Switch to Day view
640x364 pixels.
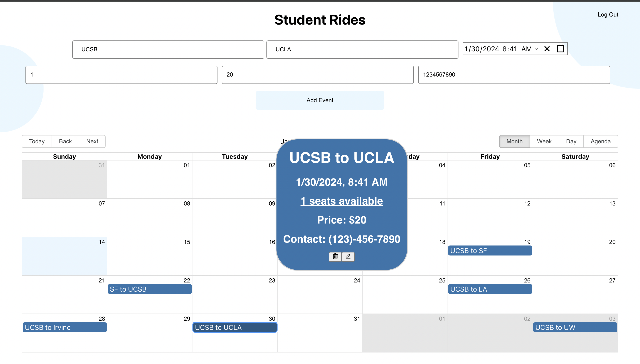pyautogui.click(x=571, y=142)
